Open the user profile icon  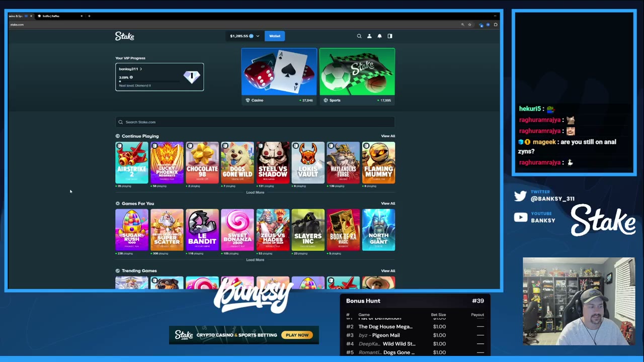pyautogui.click(x=369, y=36)
